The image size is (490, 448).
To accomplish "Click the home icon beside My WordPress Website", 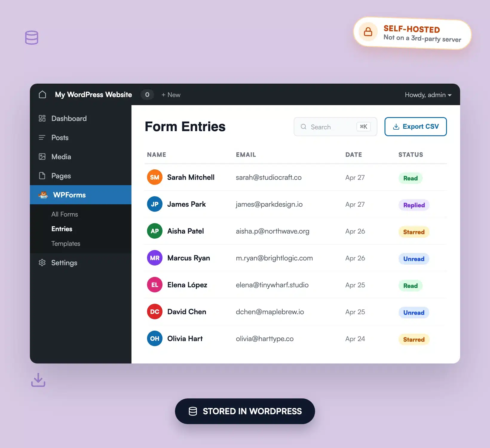I will pos(42,94).
